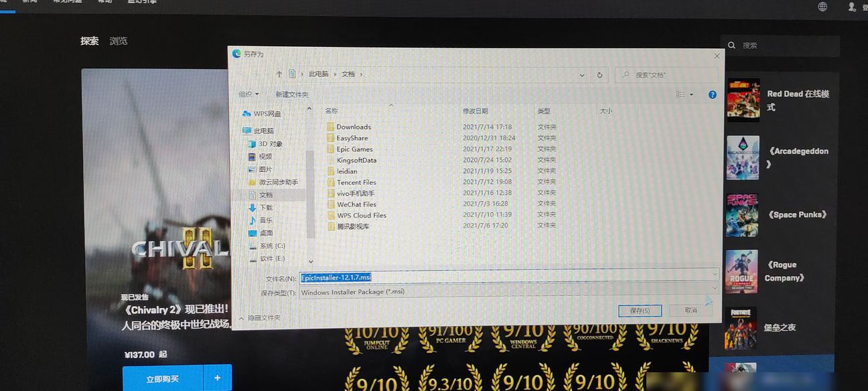Click the view layout icon in dialog toolbar
The width and height of the screenshot is (868, 391).
coord(680,94)
